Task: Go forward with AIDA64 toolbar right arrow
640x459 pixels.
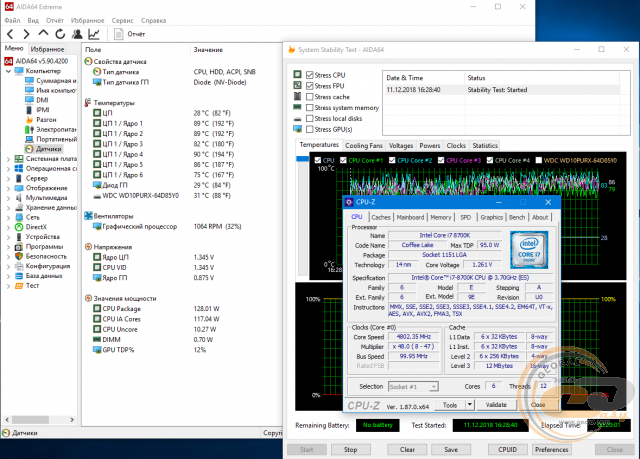Action: pos(27,34)
